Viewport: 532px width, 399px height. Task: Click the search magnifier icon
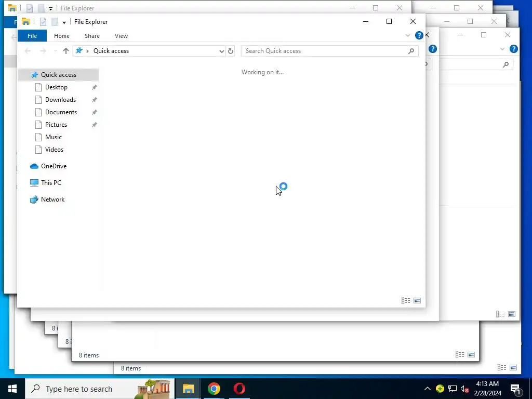point(411,51)
